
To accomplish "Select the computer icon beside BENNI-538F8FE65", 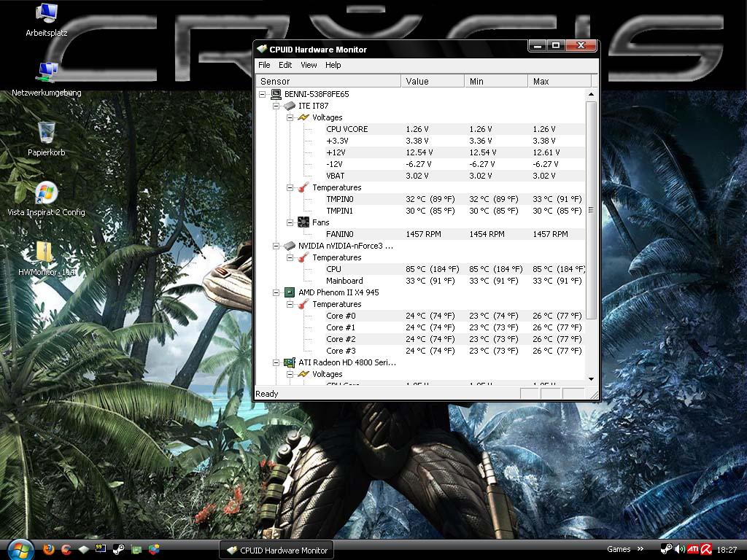I will pos(276,94).
